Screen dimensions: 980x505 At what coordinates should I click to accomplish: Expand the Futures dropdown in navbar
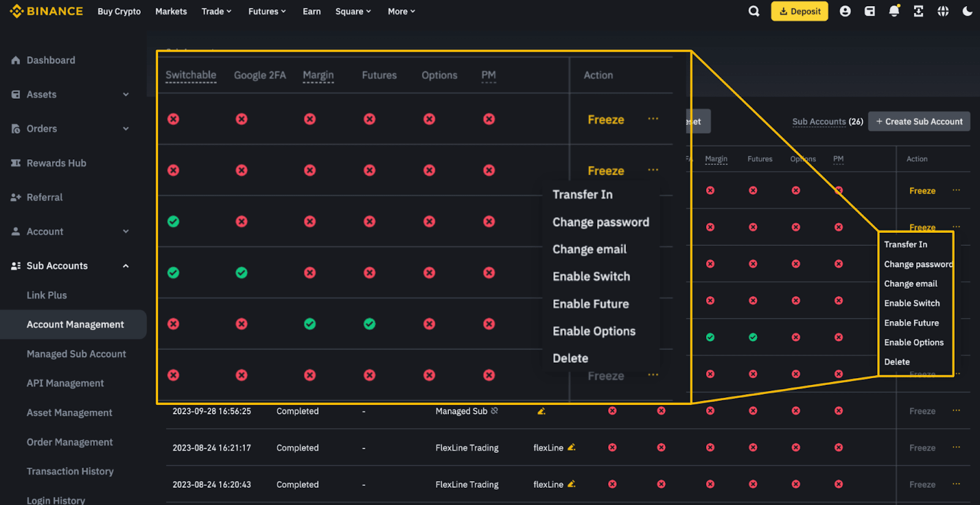tap(267, 11)
